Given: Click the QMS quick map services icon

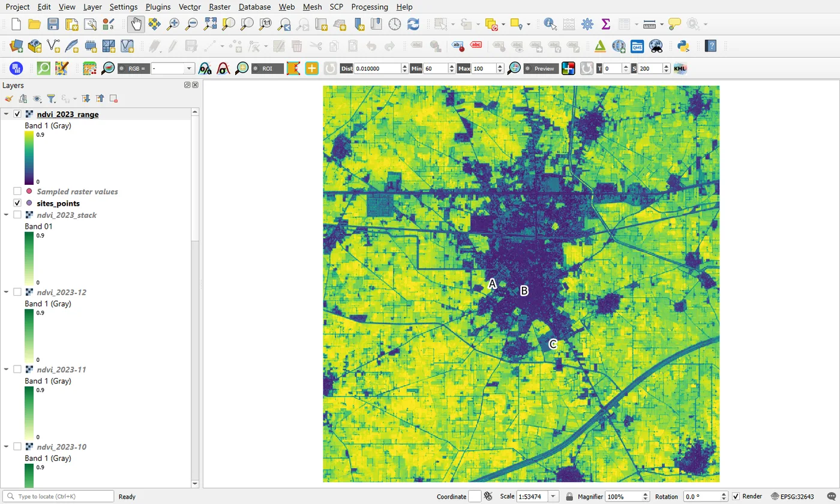Looking at the screenshot, I should [x=637, y=46].
